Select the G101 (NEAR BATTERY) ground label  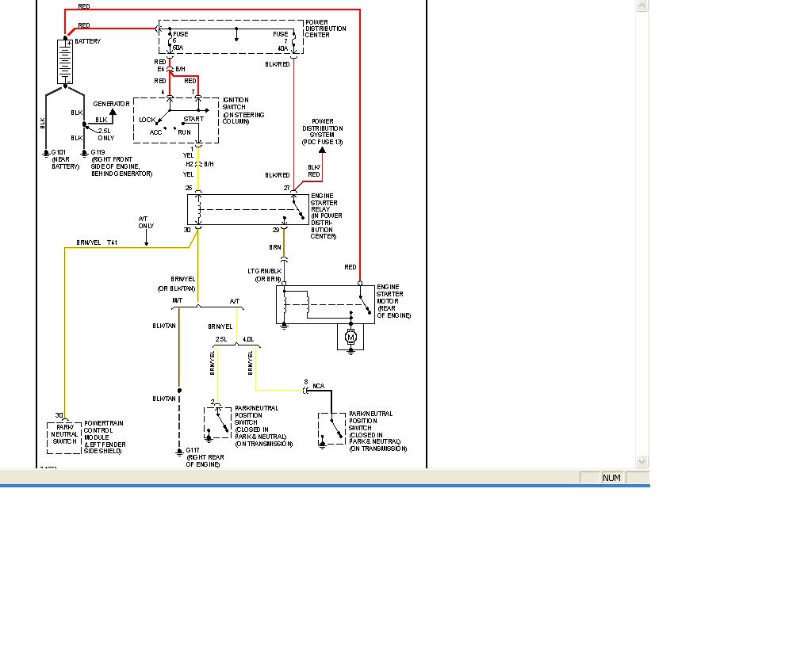[x=65, y=159]
